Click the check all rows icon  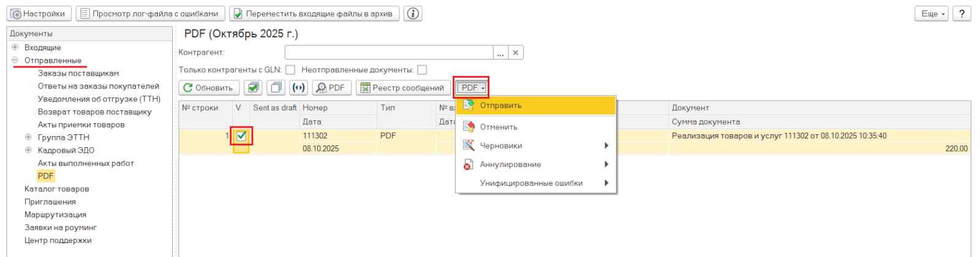click(x=253, y=88)
